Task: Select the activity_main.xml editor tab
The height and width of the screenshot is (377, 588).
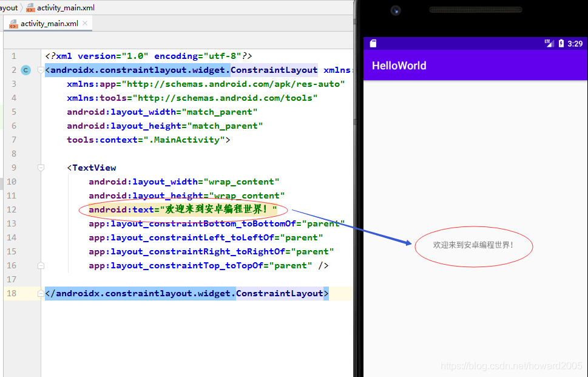Action: point(47,23)
